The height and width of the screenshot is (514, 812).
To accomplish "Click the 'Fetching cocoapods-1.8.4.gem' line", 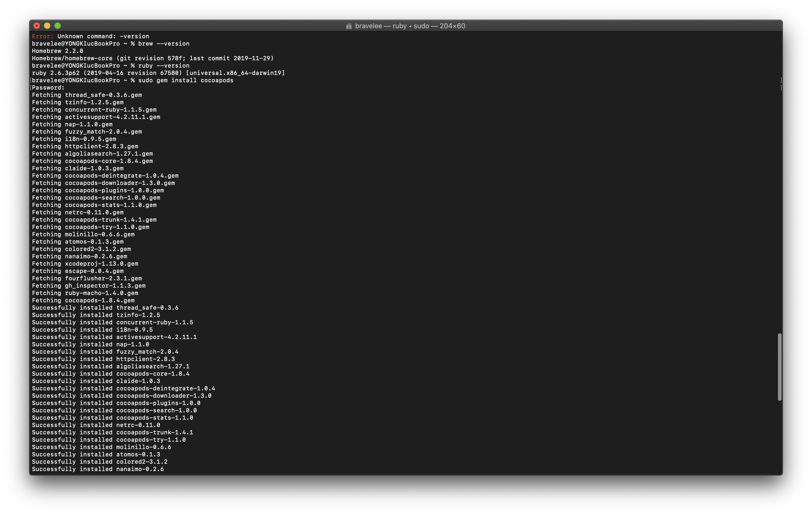I will 83,300.
